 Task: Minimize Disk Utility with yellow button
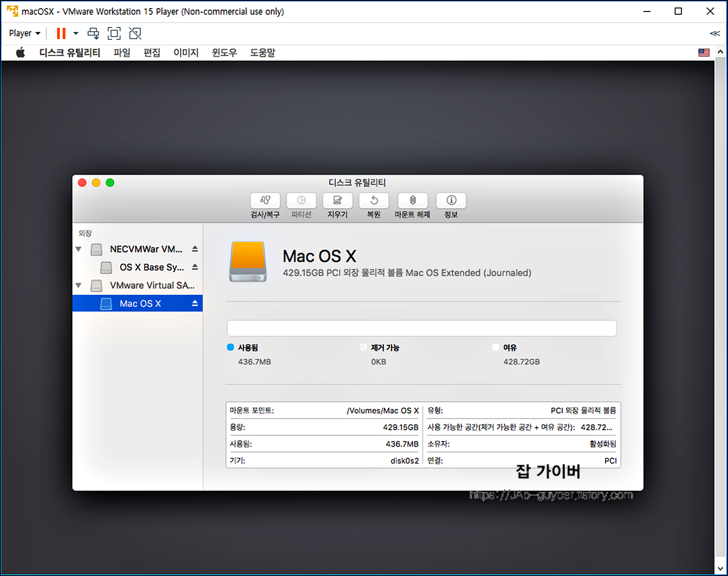click(x=96, y=183)
